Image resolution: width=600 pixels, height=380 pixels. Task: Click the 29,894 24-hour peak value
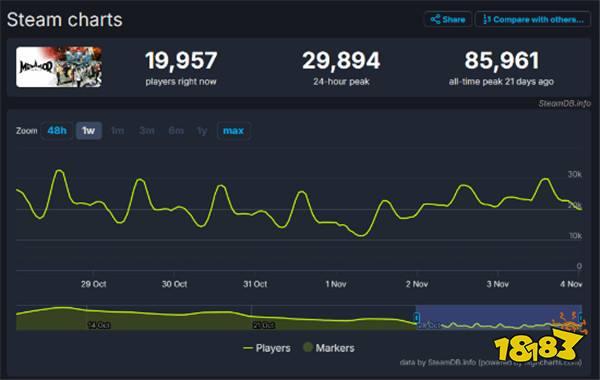point(341,60)
